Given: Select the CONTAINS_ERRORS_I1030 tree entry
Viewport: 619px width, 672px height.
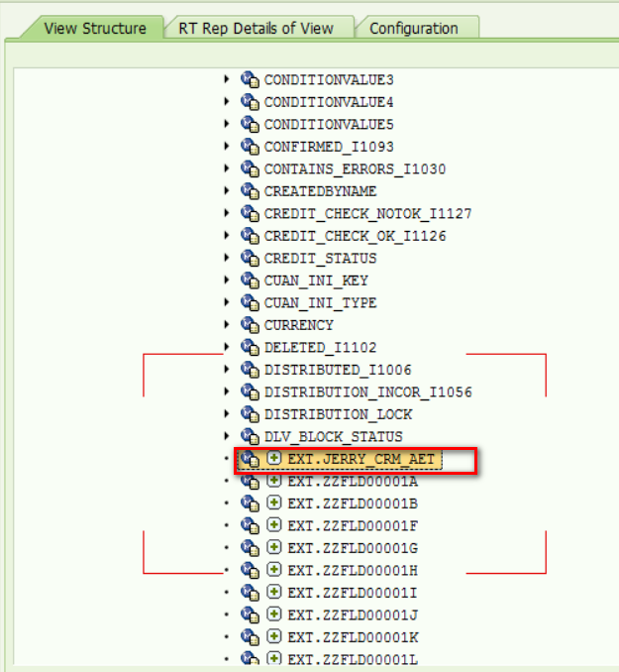Looking at the screenshot, I should pyautogui.click(x=355, y=169).
